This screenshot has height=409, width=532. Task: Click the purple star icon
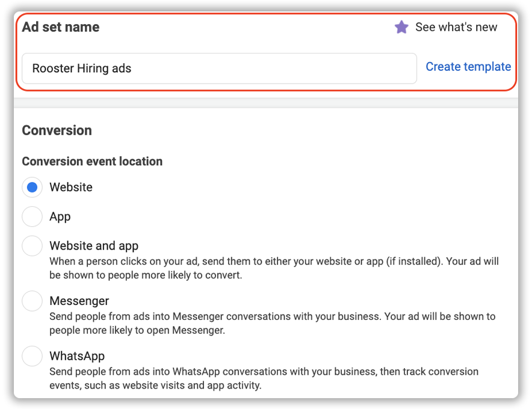click(401, 27)
